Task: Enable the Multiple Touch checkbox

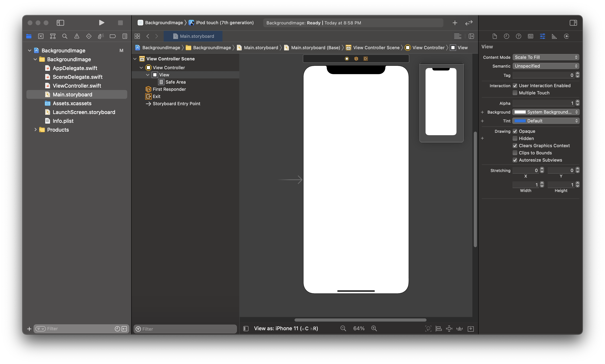Action: (515, 93)
